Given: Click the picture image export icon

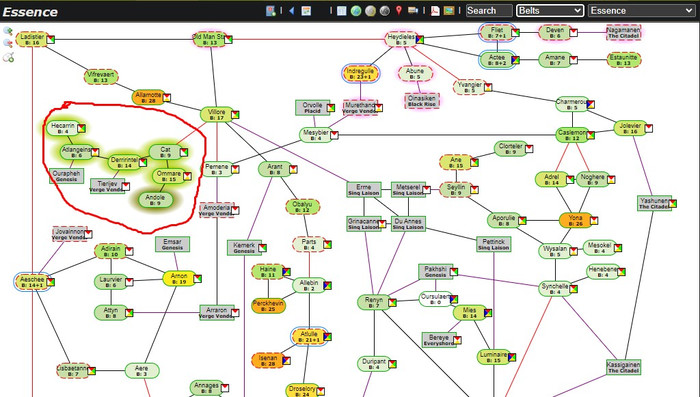Looking at the screenshot, I should (x=449, y=11).
